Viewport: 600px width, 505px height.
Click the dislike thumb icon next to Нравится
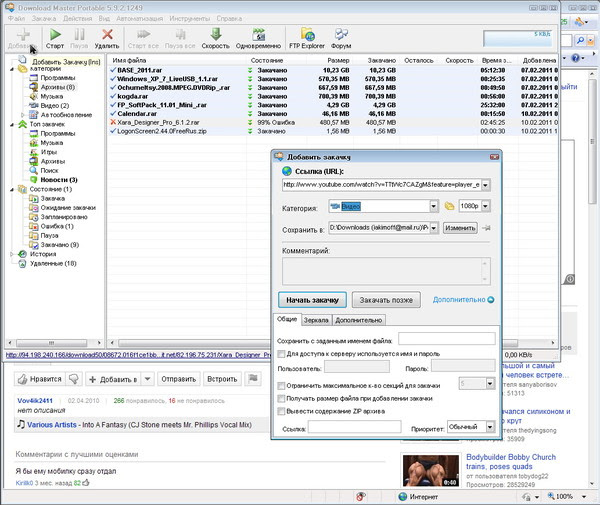coord(73,379)
